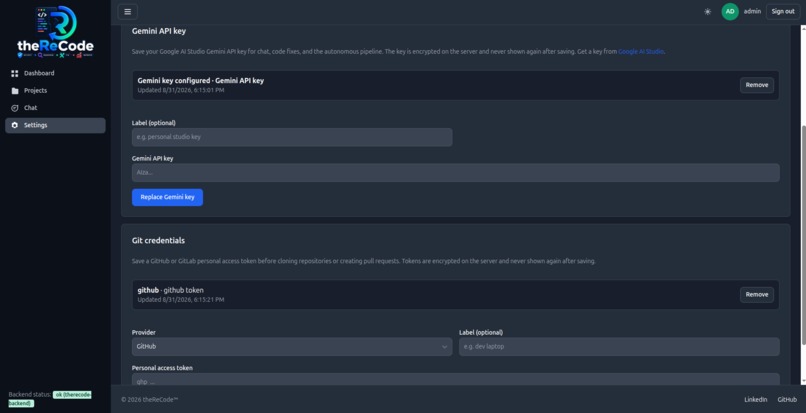Open Projects from the sidebar
The width and height of the screenshot is (806, 413).
(56, 91)
